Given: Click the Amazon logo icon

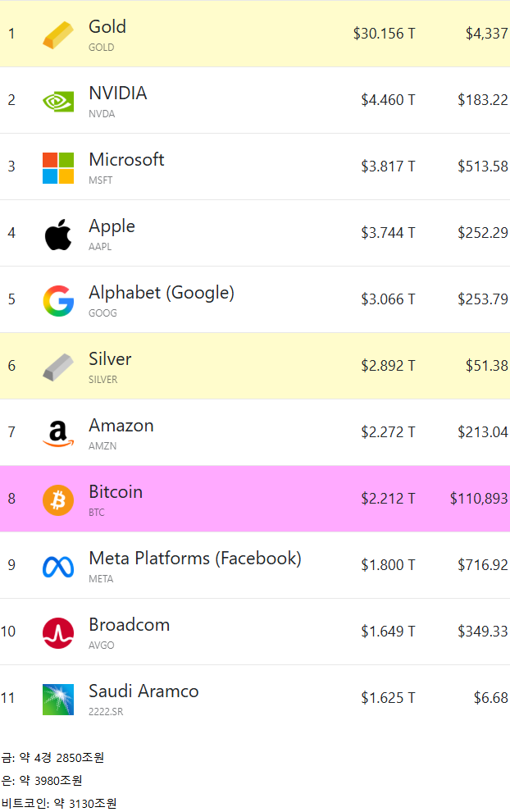Looking at the screenshot, I should (57, 433).
